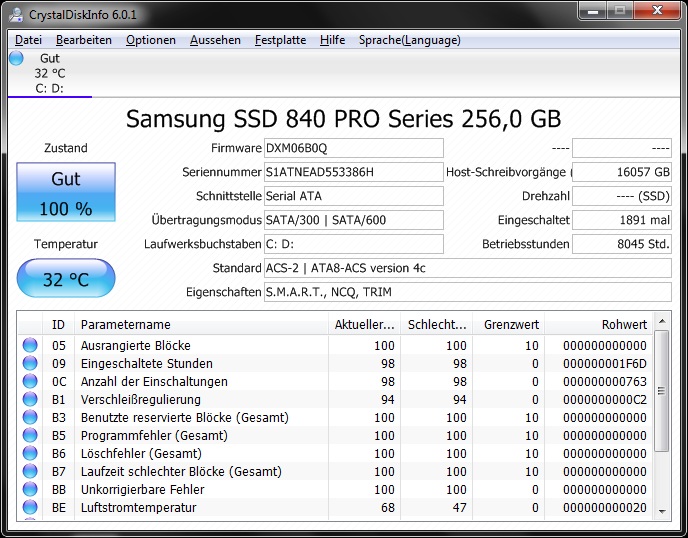
Task: Open the Aussehen menu
Action: [x=215, y=40]
